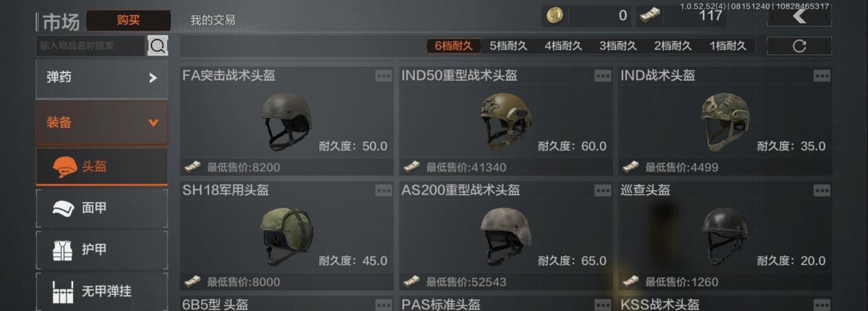Click the refresh listings icon
The height and width of the screenshot is (311, 868).
point(799,46)
